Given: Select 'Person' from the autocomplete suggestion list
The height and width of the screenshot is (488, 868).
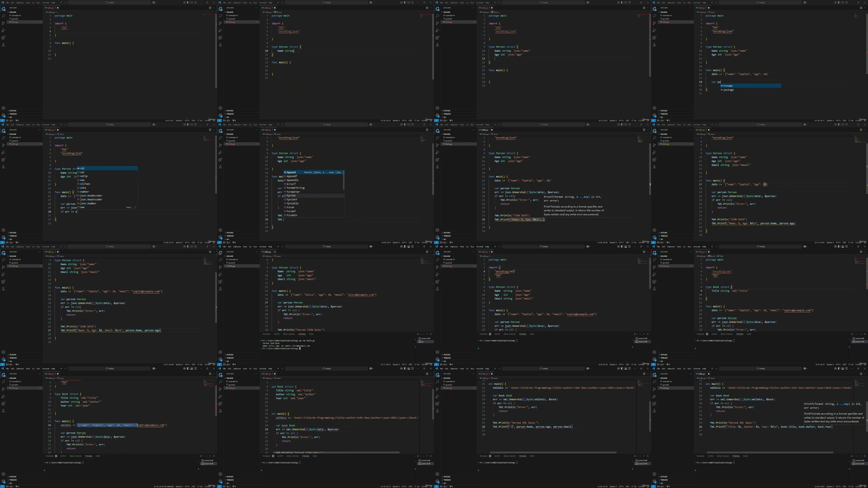Looking at the screenshot, I should (x=728, y=86).
